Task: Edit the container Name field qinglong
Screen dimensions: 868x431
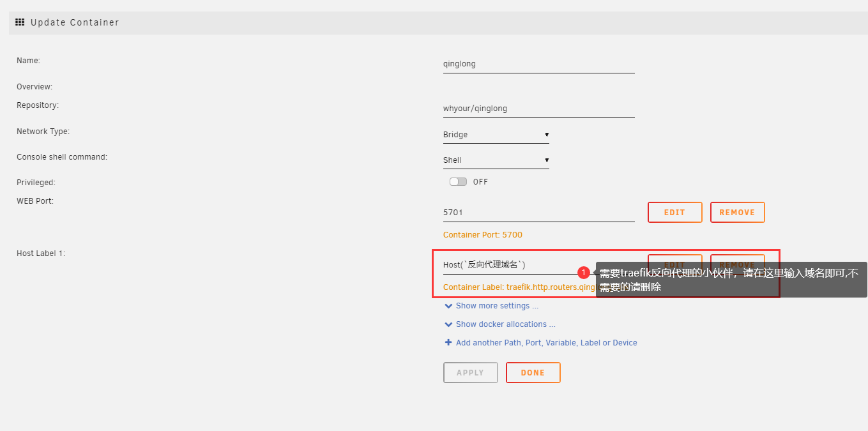Action: pyautogui.click(x=538, y=64)
